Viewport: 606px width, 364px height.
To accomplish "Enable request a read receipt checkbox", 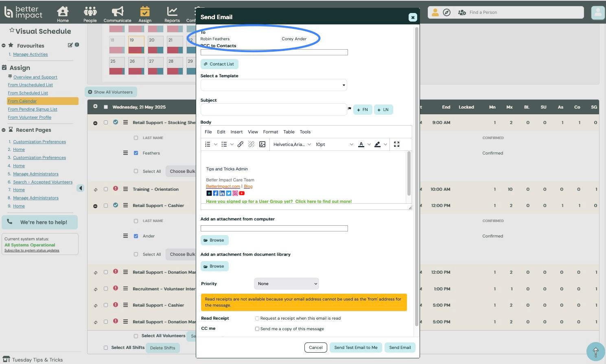I will (x=257, y=318).
